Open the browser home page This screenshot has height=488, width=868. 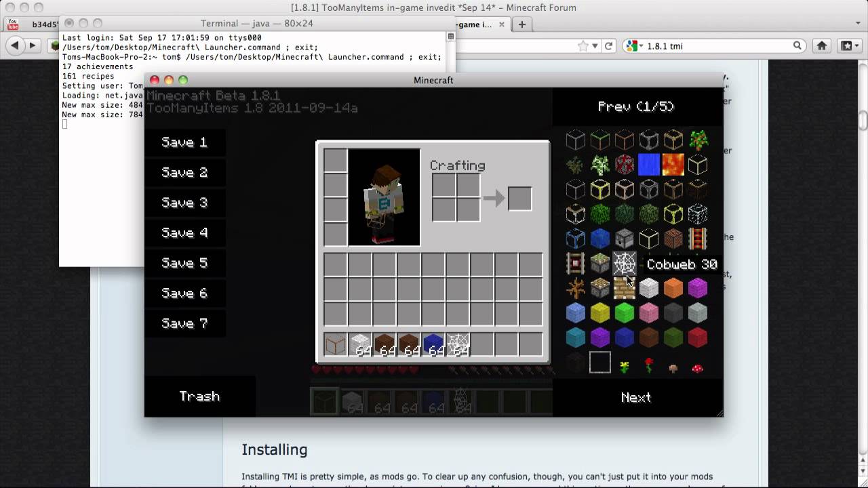coord(822,46)
